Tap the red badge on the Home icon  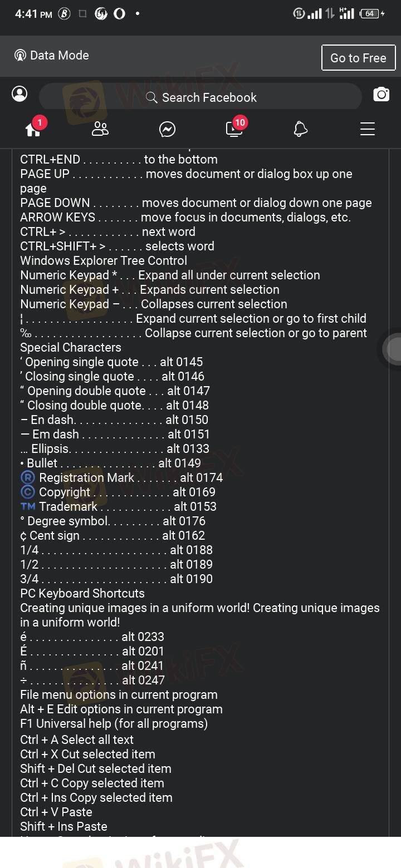40,122
